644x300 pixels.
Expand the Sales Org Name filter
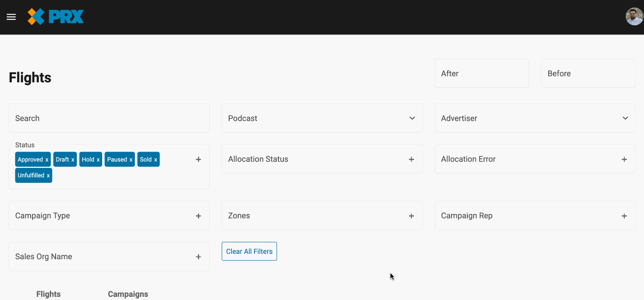(x=198, y=257)
